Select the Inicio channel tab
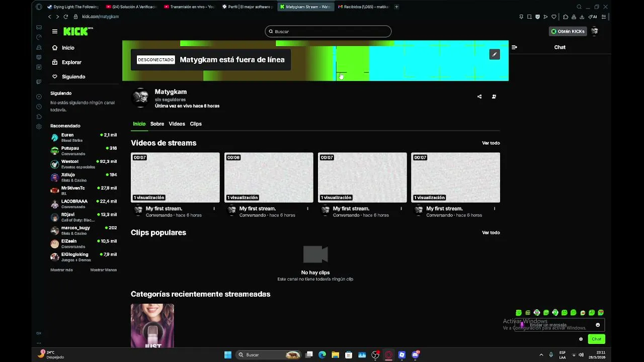 point(139,124)
